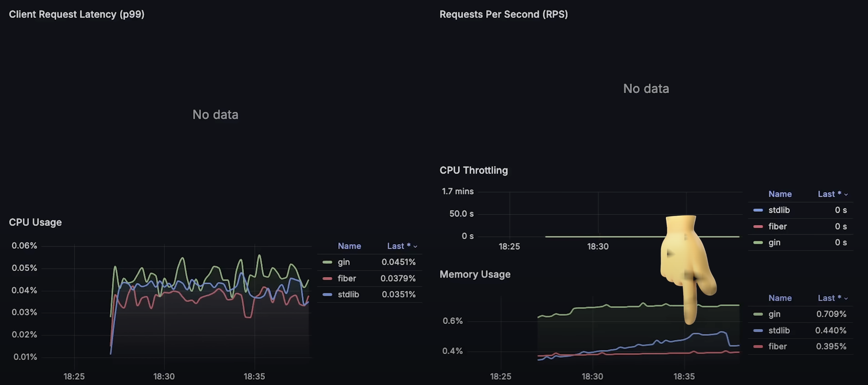The width and height of the screenshot is (868, 385).
Task: Toggle gin series in CPU Usage legend
Action: pyautogui.click(x=344, y=262)
